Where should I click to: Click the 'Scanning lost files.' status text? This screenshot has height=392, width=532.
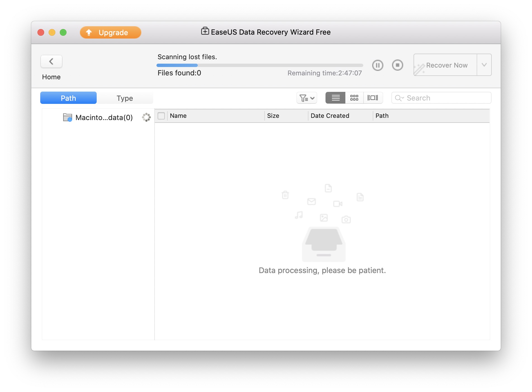(x=187, y=57)
